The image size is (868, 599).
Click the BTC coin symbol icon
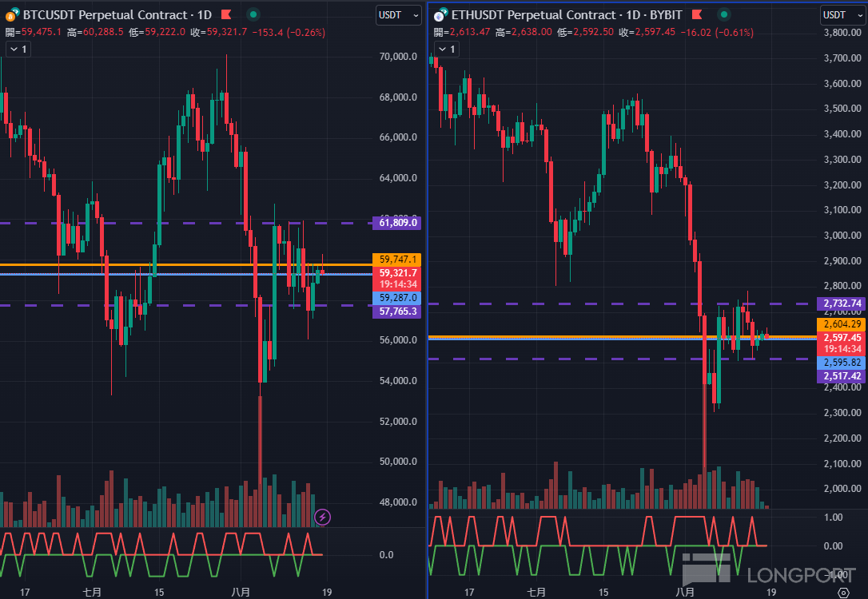(12, 14)
